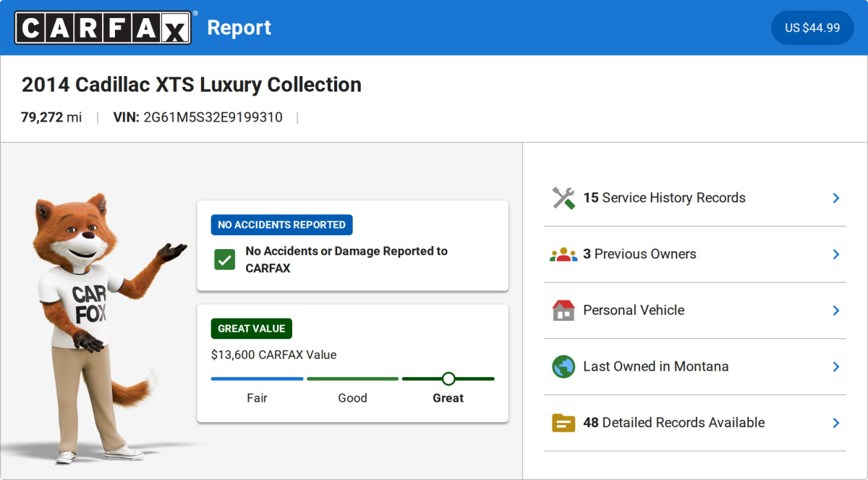Click the Great rating label
Screen dimensions: 868x480
[x=448, y=397]
